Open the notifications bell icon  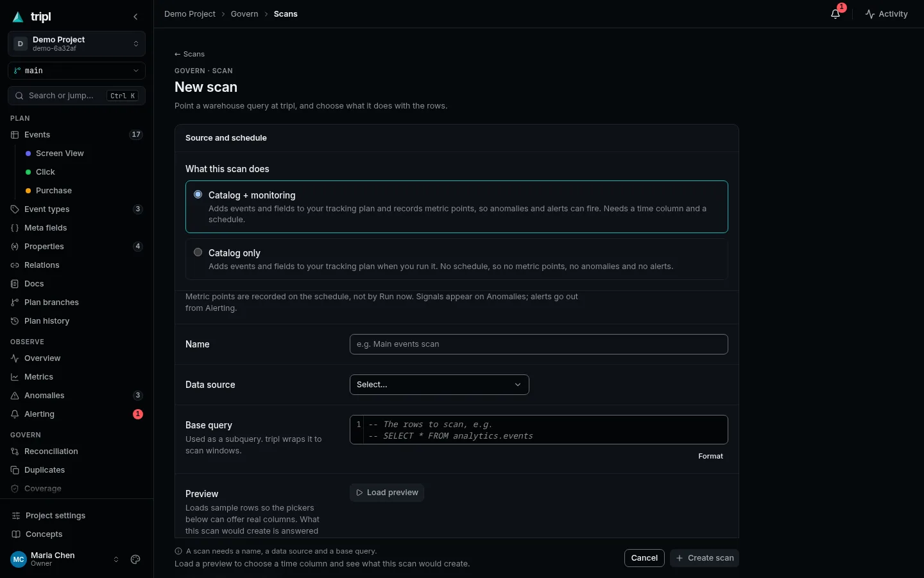(835, 14)
